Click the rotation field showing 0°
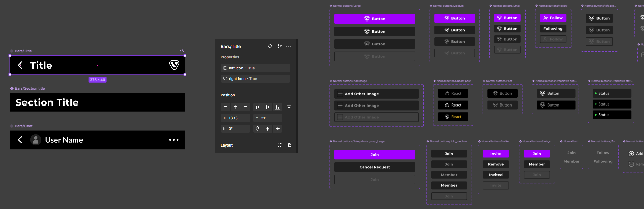Image resolution: width=644 pixels, height=209 pixels. point(235,129)
